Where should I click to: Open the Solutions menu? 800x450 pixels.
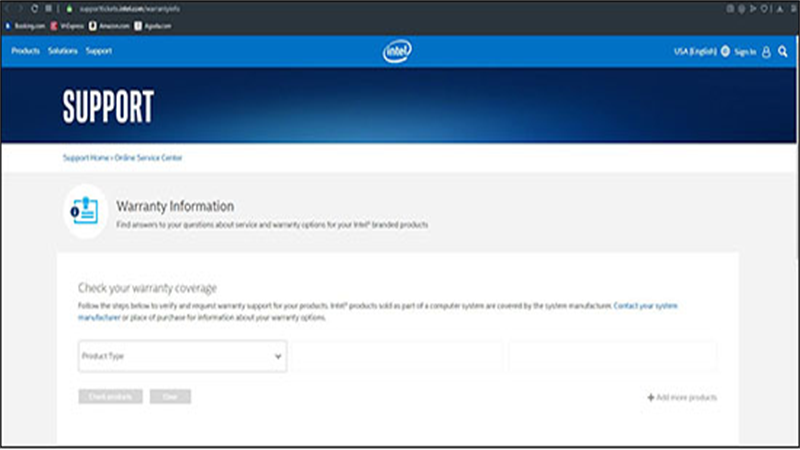tap(63, 51)
